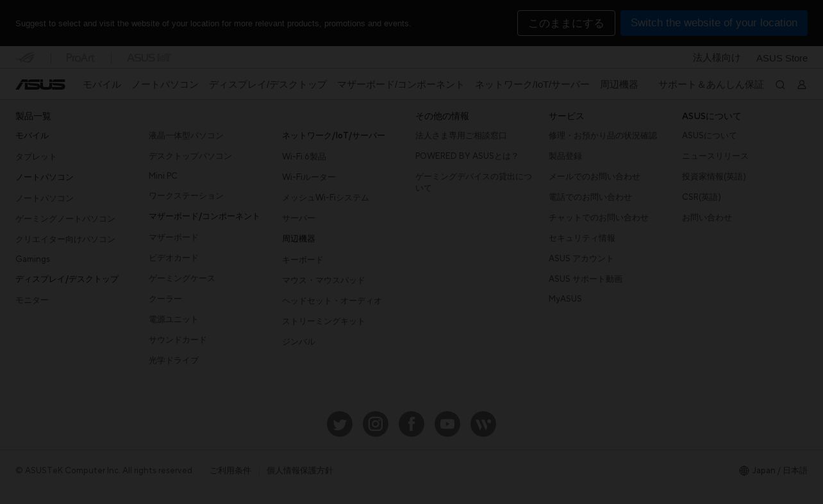Click the ヘッドセット・オーディオ footer link
Viewport: 823px width, 504px height.
332,301
